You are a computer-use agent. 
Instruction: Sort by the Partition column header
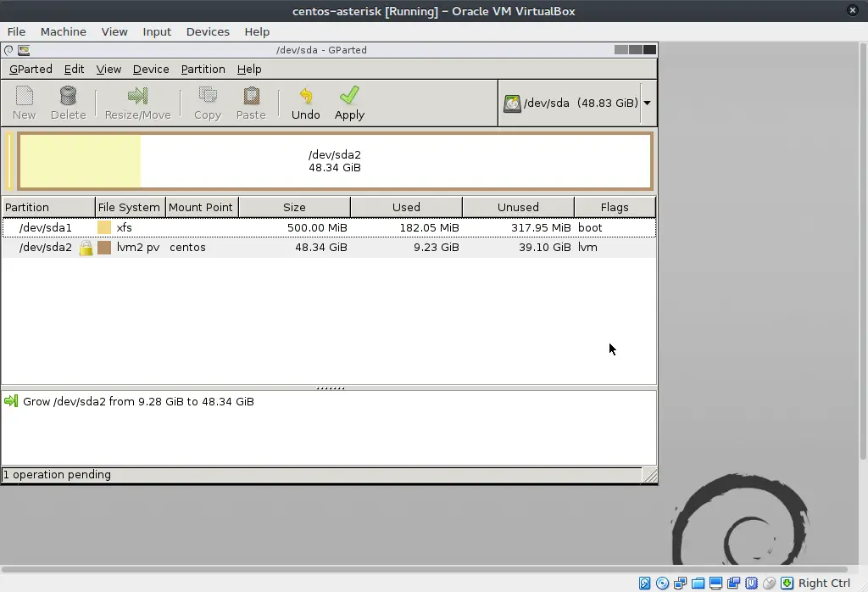tap(48, 207)
